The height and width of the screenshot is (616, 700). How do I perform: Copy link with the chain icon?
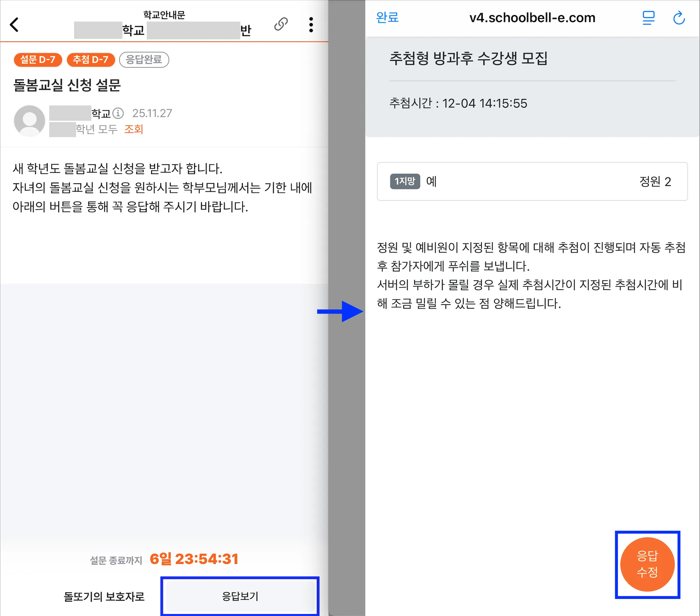tap(281, 24)
